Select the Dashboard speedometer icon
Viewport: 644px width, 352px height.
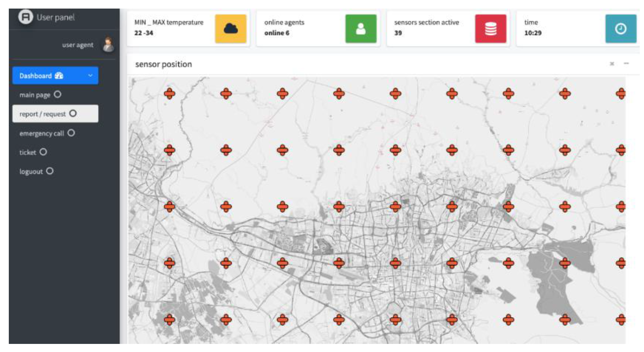pos(59,75)
